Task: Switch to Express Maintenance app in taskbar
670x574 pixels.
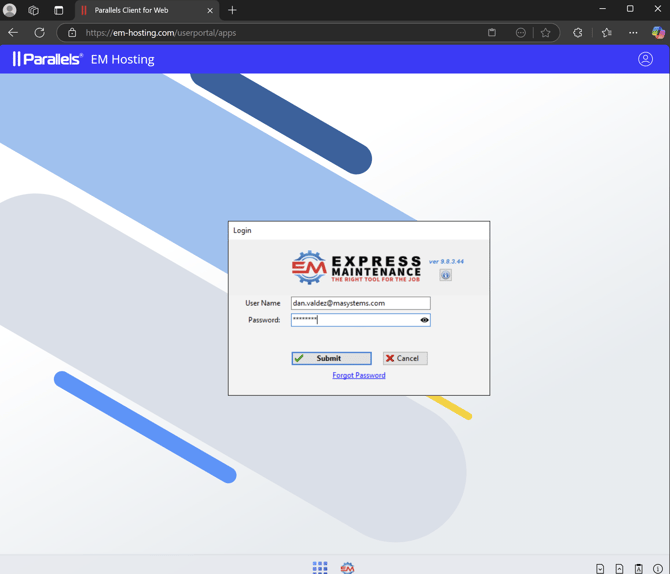Action: click(x=347, y=567)
